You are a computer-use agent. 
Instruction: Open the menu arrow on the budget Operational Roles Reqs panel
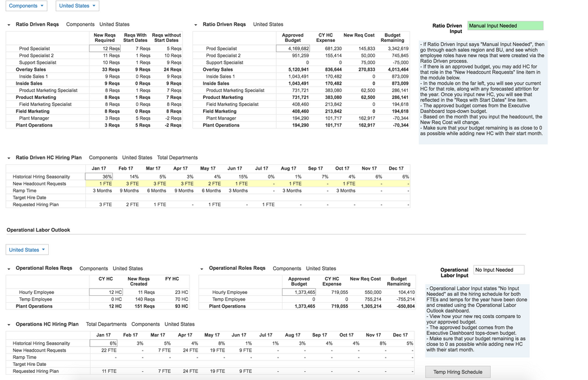coord(200,268)
